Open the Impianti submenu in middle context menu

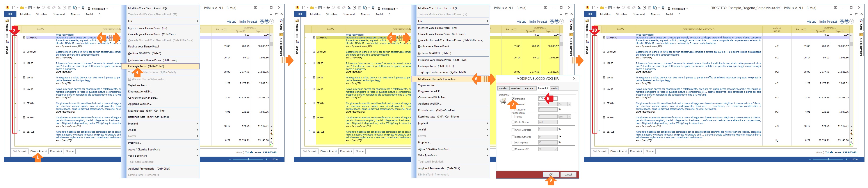tap(453, 123)
